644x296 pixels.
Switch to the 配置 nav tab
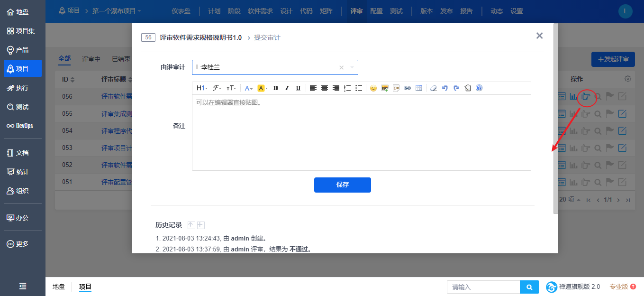376,11
